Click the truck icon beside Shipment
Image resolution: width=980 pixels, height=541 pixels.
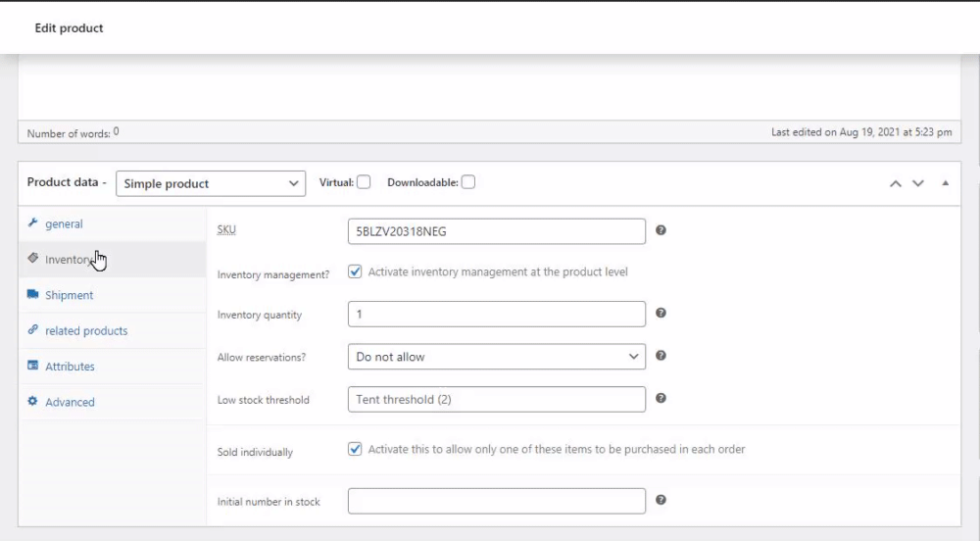click(32, 294)
